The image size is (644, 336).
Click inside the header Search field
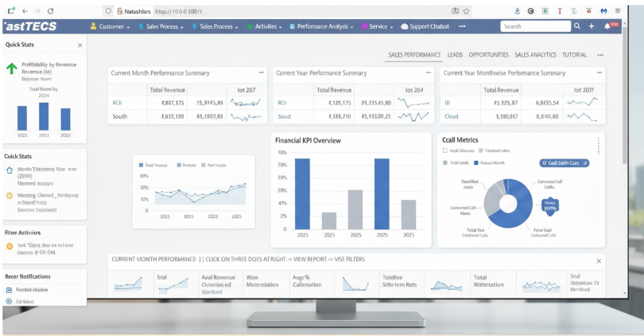pos(535,26)
